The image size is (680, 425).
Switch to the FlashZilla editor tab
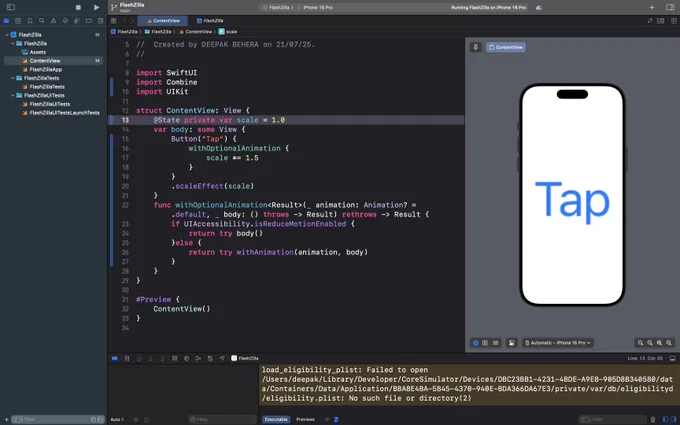click(210, 21)
